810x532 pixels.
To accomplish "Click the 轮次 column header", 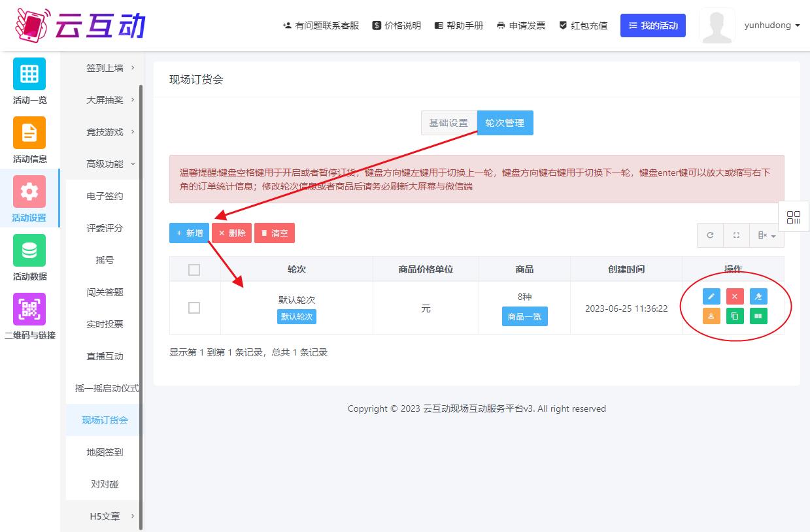I will tap(297, 269).
